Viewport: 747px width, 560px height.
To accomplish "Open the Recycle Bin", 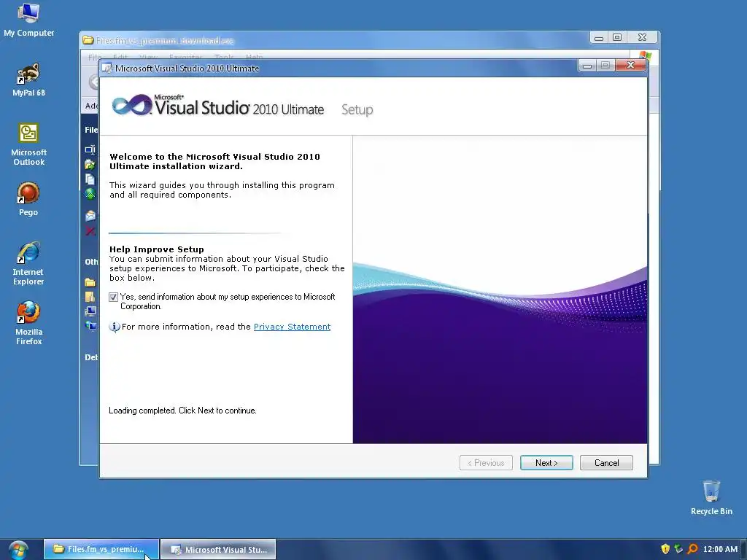I will [711, 497].
